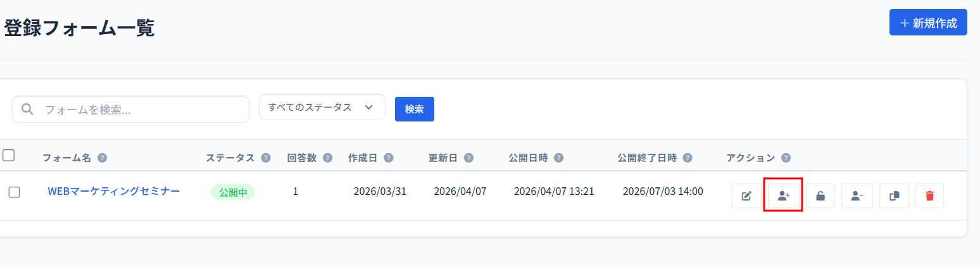
Task: Click the remove-user icon in the action column
Action: pyautogui.click(x=857, y=196)
